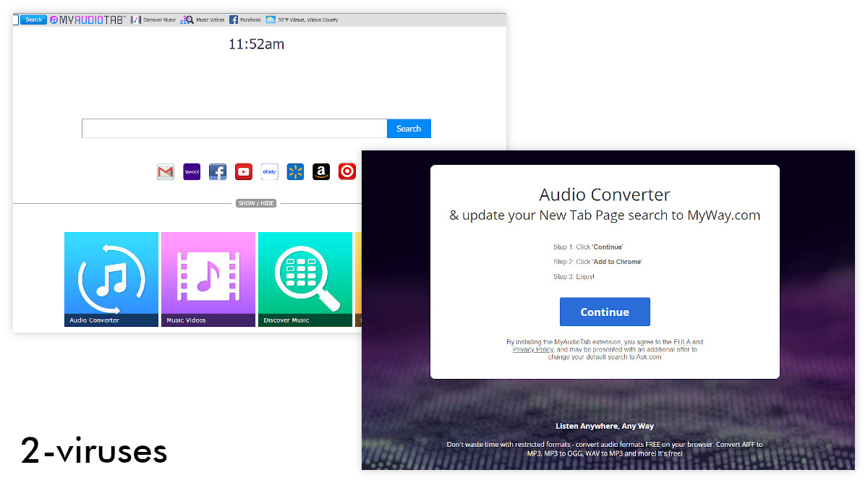
Task: Open the Target shortcut icon
Action: coord(347,171)
